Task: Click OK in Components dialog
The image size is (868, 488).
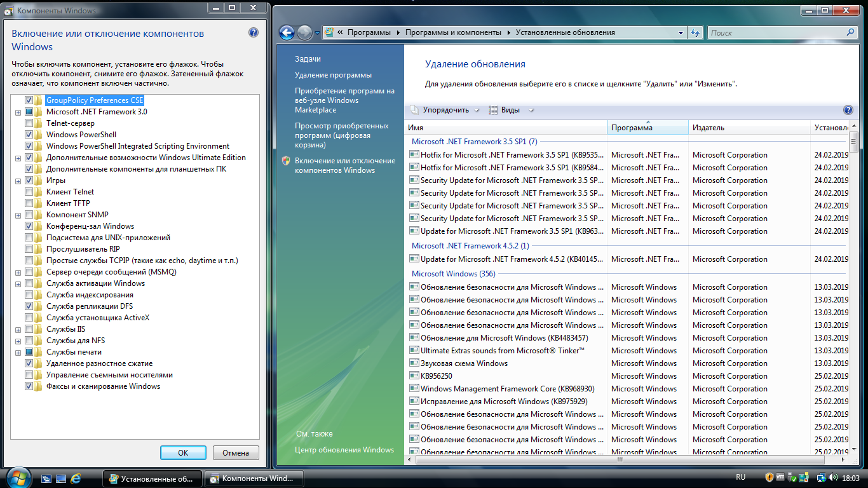Action: [x=183, y=453]
